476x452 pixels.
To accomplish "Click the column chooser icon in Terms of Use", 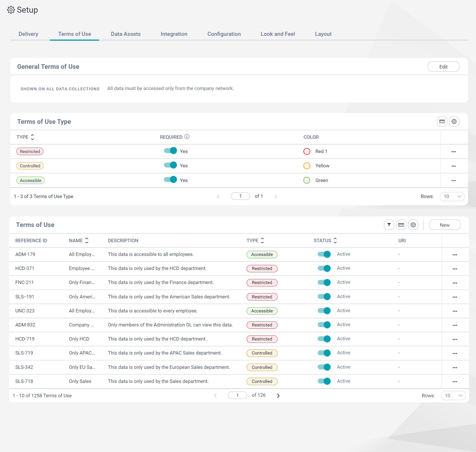I will [x=401, y=225].
